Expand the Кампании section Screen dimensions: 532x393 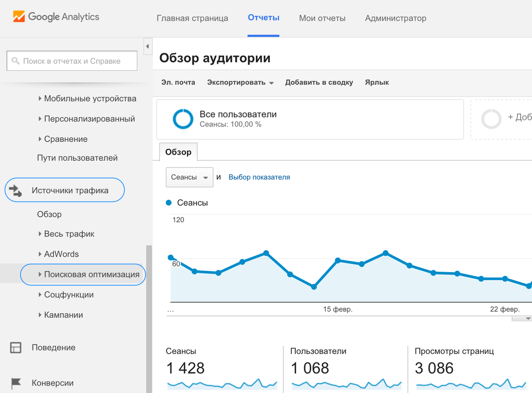click(x=61, y=315)
